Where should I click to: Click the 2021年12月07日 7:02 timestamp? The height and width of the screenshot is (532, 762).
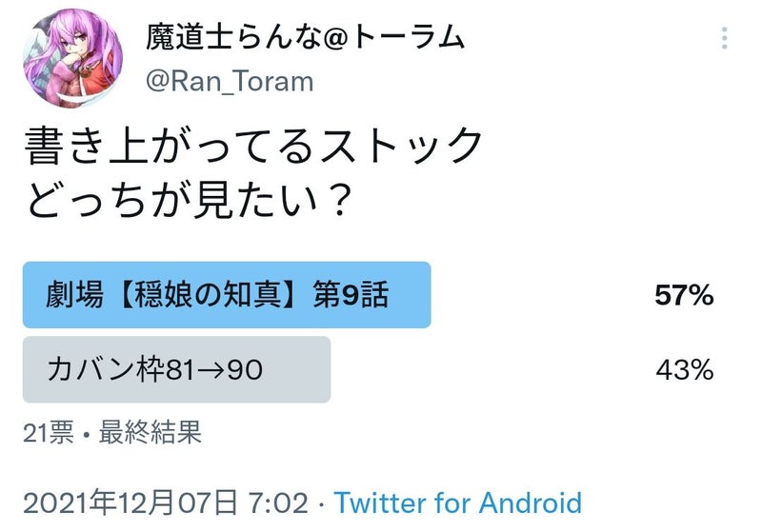(165, 502)
